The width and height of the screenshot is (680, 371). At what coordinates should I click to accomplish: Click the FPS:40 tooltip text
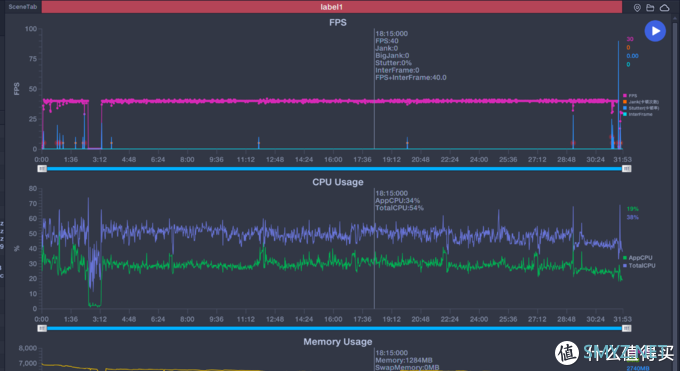coord(387,41)
